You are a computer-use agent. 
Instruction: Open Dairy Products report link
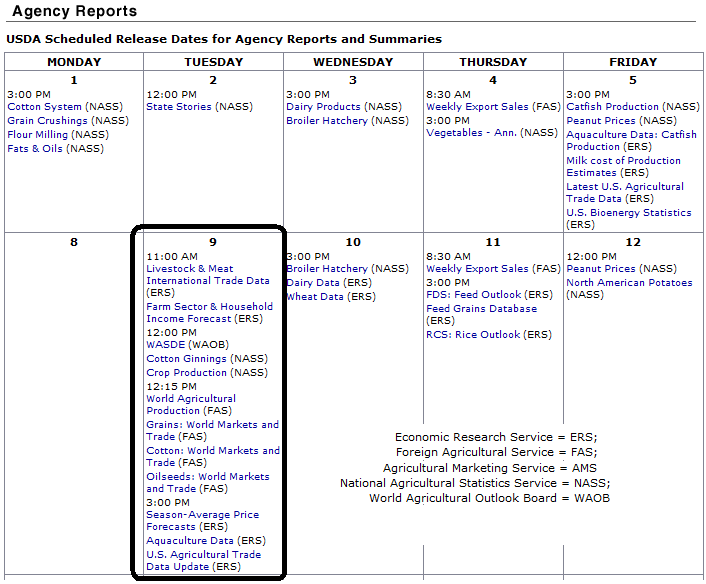[323, 107]
